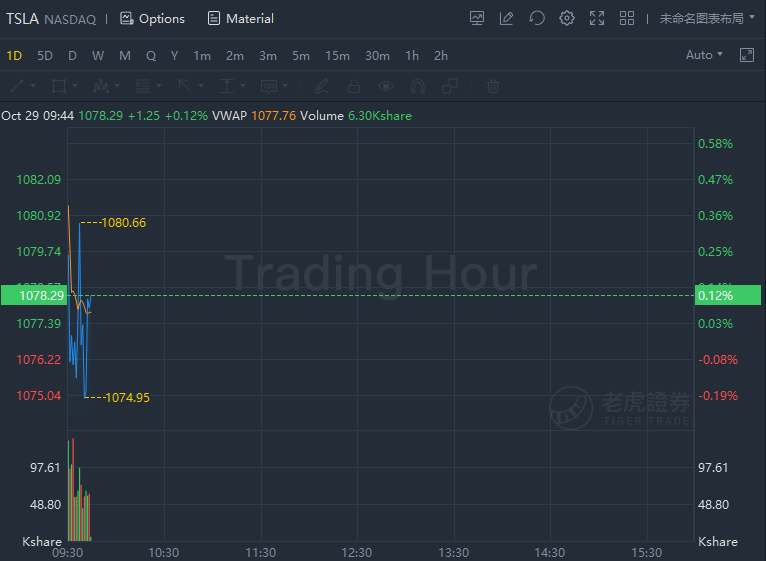Expand the Fibonacci tool dropdown arrow
This screenshot has width=766, height=561.
click(x=159, y=86)
